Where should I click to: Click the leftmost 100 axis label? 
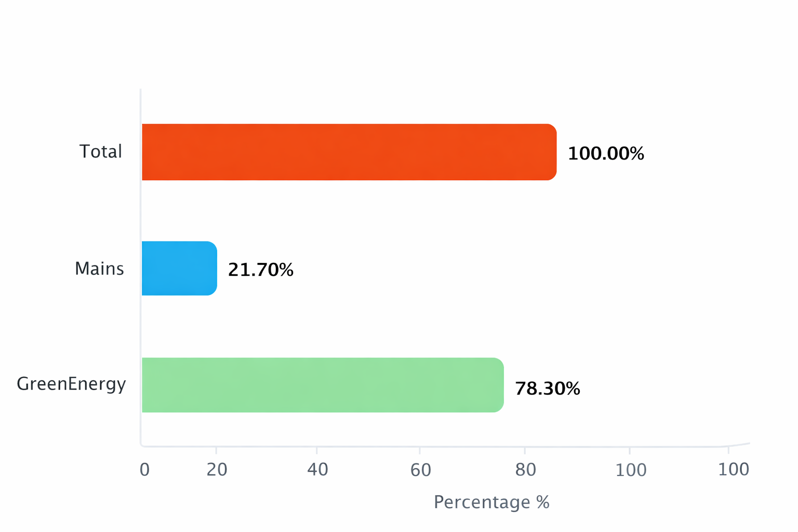631,470
